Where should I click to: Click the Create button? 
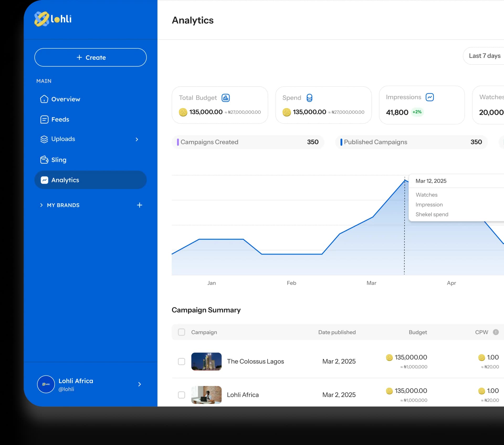tap(90, 57)
